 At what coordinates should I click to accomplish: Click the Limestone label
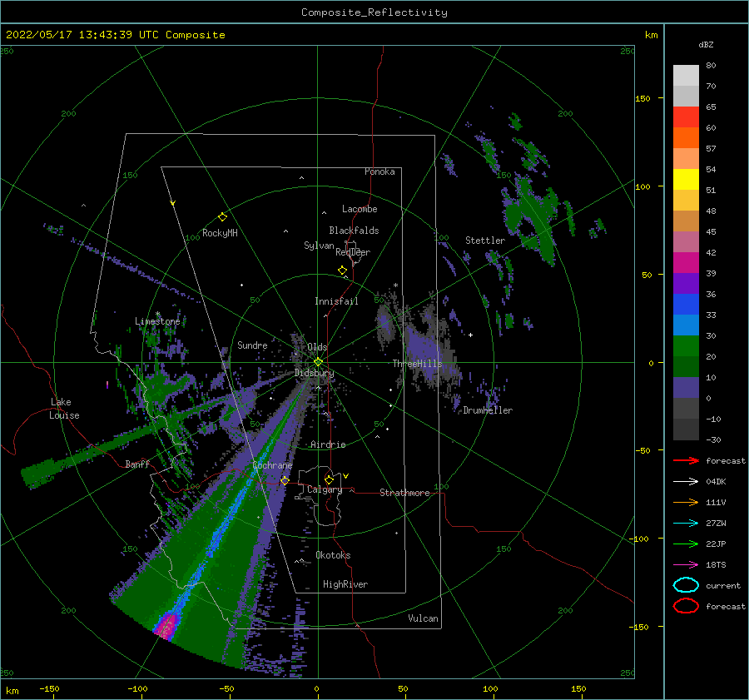(x=157, y=321)
